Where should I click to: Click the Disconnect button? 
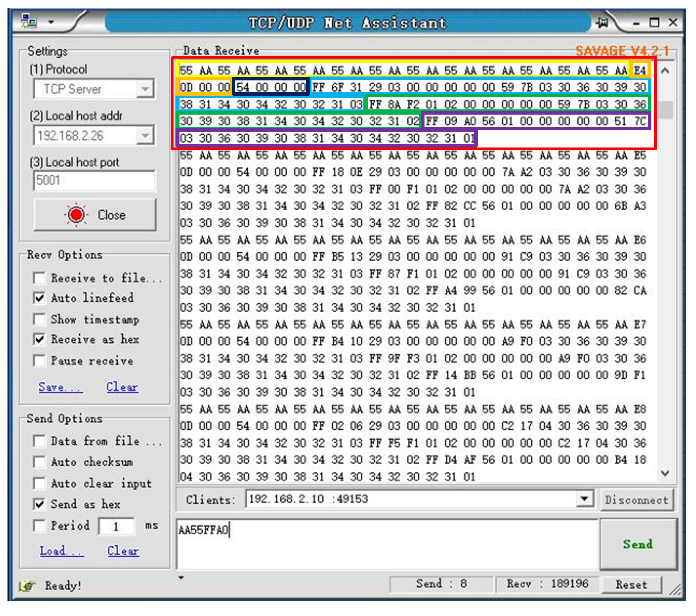(637, 500)
